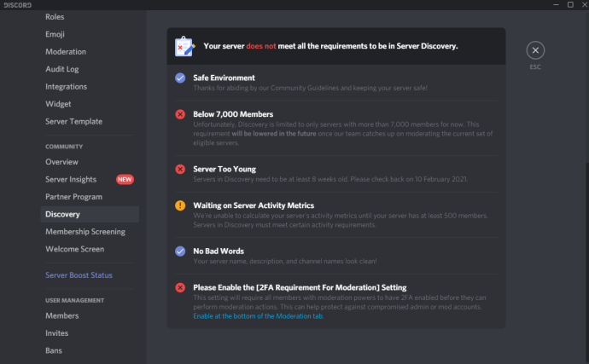Click 'Enable at the bottom of the Moderation tab' link
Image resolution: width=589 pixels, height=364 pixels.
pos(258,316)
